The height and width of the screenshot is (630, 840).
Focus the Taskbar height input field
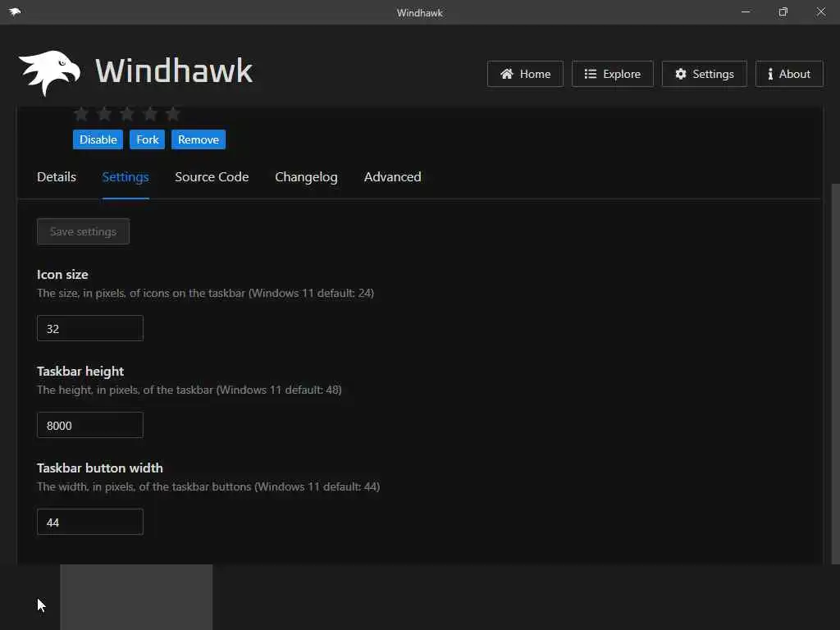click(x=90, y=426)
